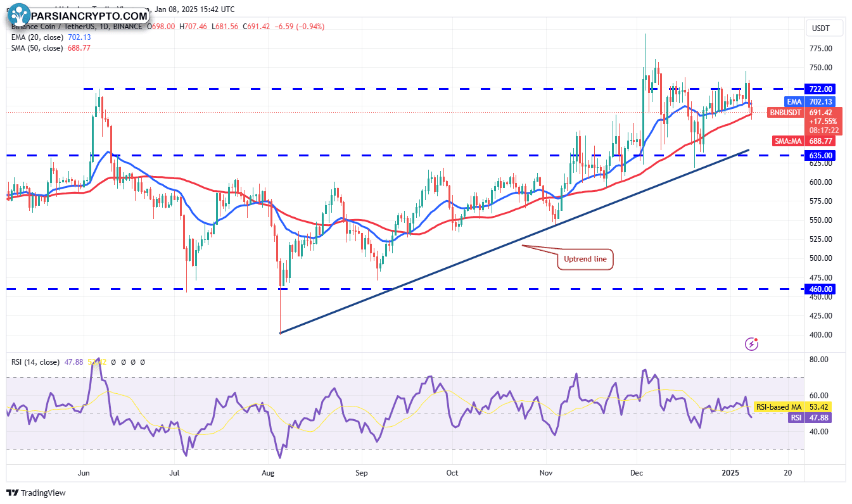The height and width of the screenshot is (504, 852).
Task: Open the TradingView logo link
Action: (x=36, y=493)
